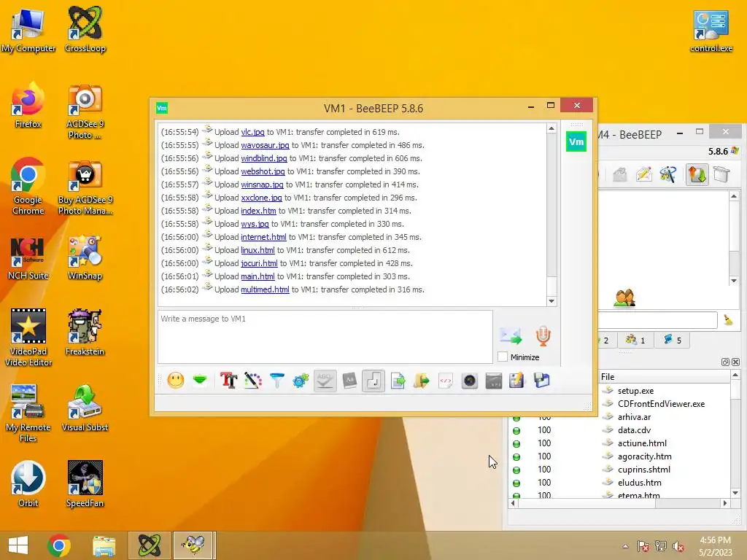Image resolution: width=747 pixels, height=560 pixels.
Task: Click the gray envelope icon in background BeeBEEP window
Action: click(x=619, y=175)
